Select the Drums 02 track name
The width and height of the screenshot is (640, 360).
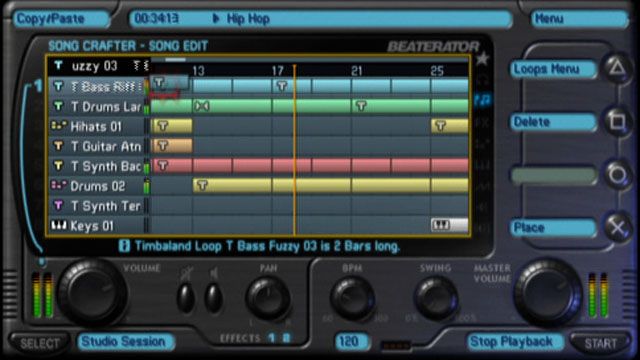click(98, 186)
